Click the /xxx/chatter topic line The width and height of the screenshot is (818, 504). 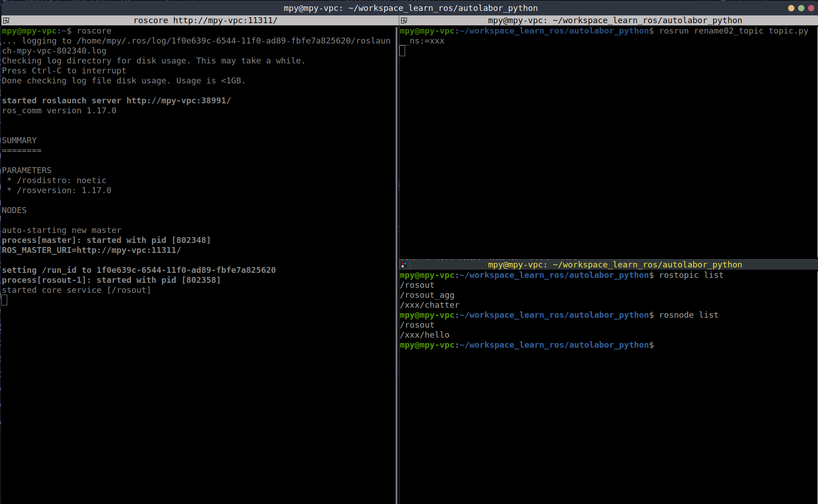pyautogui.click(x=430, y=305)
